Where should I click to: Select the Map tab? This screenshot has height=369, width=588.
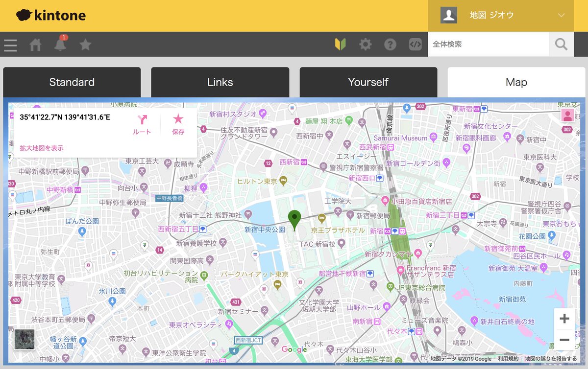coord(516,82)
